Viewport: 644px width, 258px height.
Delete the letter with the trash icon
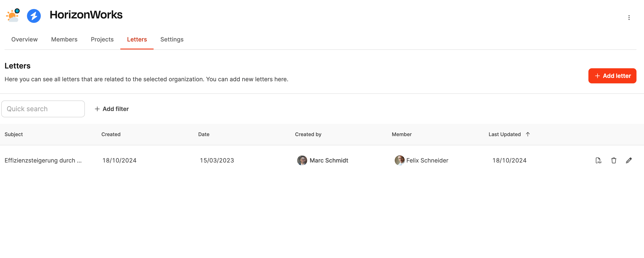(x=613, y=160)
